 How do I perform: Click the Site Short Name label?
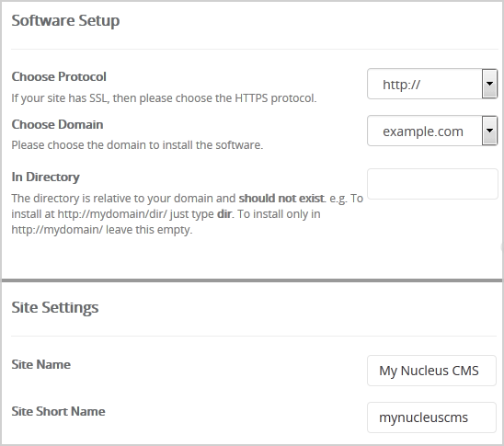click(x=59, y=411)
